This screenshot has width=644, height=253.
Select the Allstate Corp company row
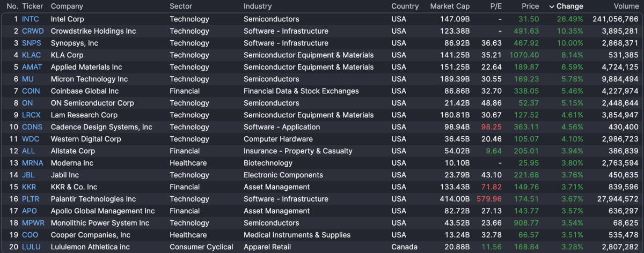(x=74, y=151)
